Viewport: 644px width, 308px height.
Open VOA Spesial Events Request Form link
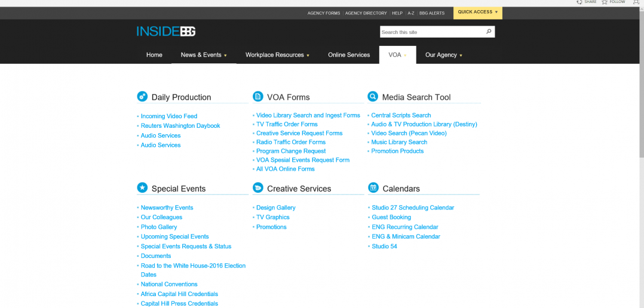click(303, 160)
